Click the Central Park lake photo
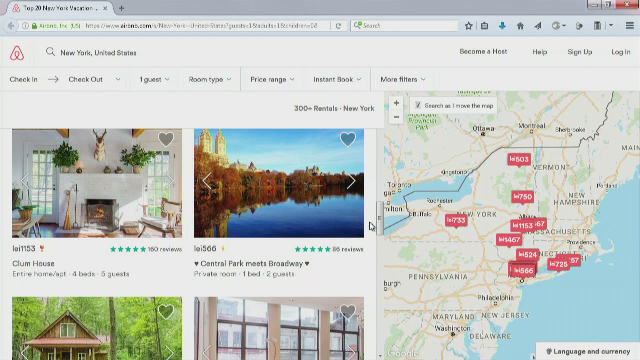Viewport: 640px width, 360px height. click(279, 183)
